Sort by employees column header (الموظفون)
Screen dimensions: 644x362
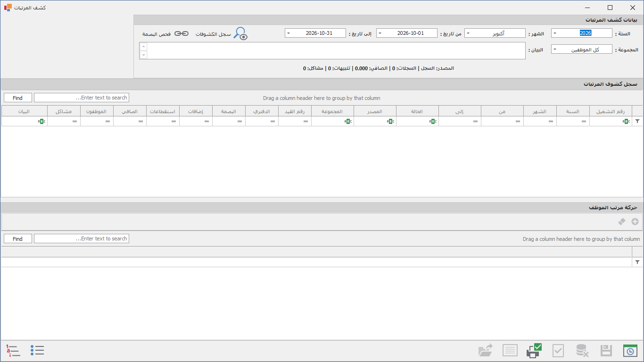[x=97, y=111]
